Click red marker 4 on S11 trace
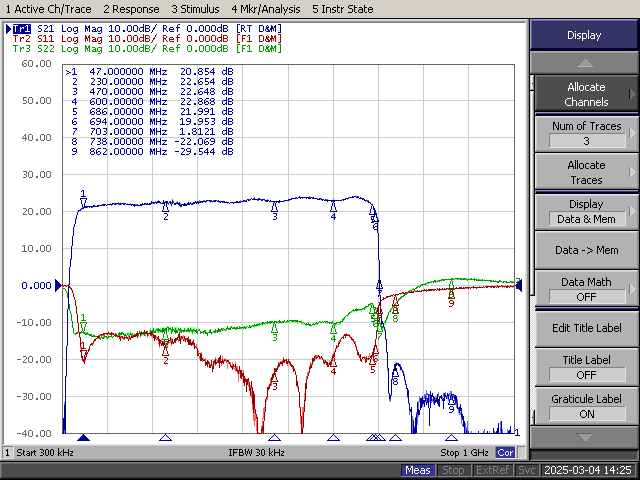The height and width of the screenshot is (480, 640). 333,362
